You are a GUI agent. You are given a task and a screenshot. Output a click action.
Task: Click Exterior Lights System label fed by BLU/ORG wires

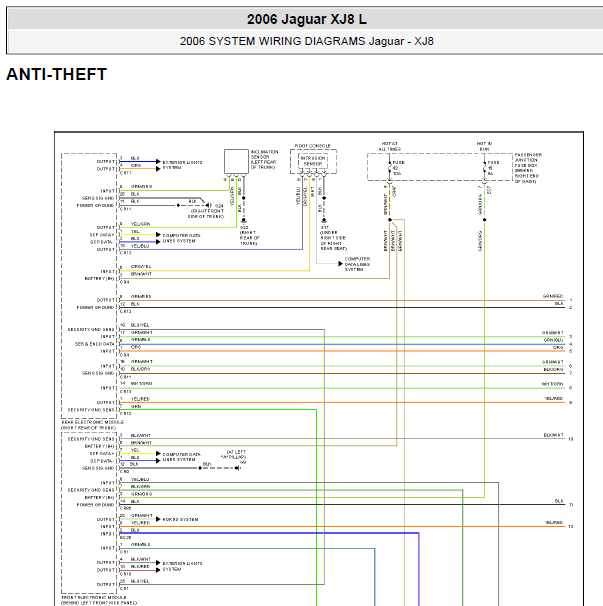182,165
